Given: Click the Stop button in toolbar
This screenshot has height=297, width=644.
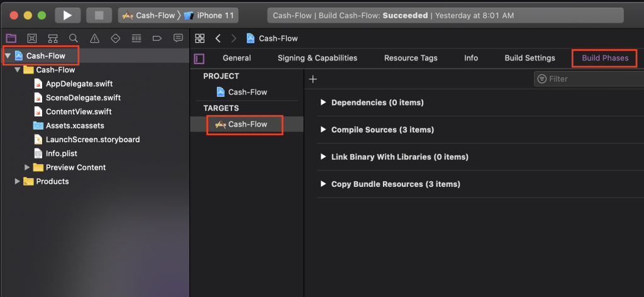Looking at the screenshot, I should [99, 16].
